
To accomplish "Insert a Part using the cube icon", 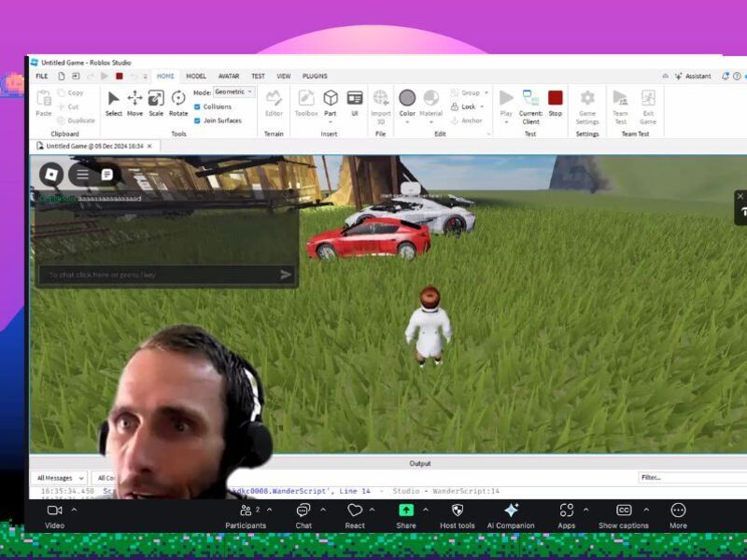I will coord(331,98).
